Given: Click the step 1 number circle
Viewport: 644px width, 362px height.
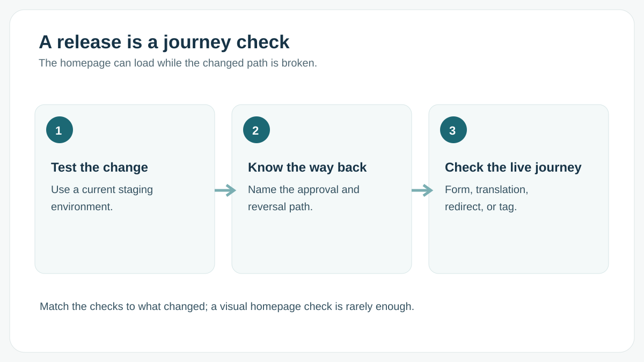Looking at the screenshot, I should coord(60,130).
